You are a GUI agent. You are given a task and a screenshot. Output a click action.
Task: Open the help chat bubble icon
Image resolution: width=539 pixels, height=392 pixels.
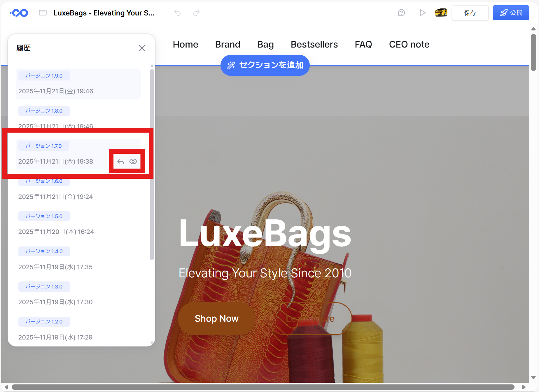[x=401, y=13]
